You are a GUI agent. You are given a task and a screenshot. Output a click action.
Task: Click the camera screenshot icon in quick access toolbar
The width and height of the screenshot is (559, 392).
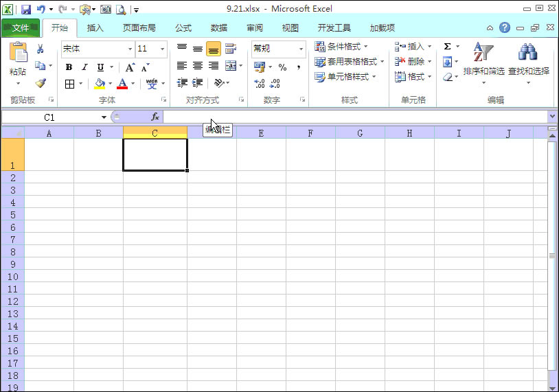(106, 10)
